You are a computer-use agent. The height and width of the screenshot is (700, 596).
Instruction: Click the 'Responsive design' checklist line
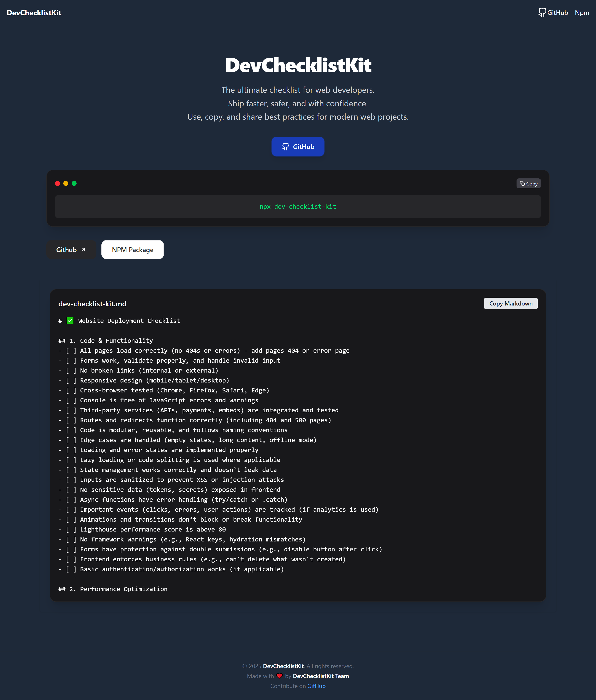click(x=144, y=380)
